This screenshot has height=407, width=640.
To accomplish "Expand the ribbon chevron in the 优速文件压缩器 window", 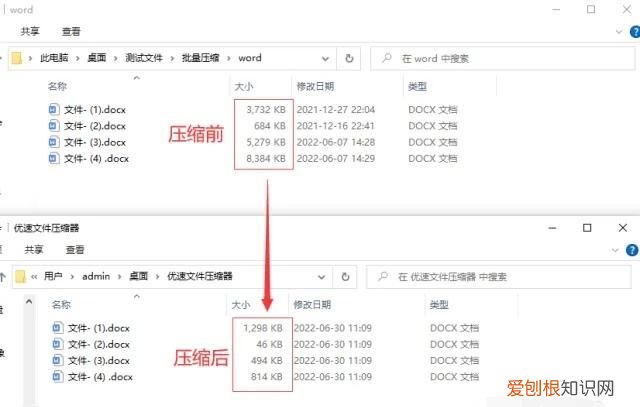I will click(615, 250).
